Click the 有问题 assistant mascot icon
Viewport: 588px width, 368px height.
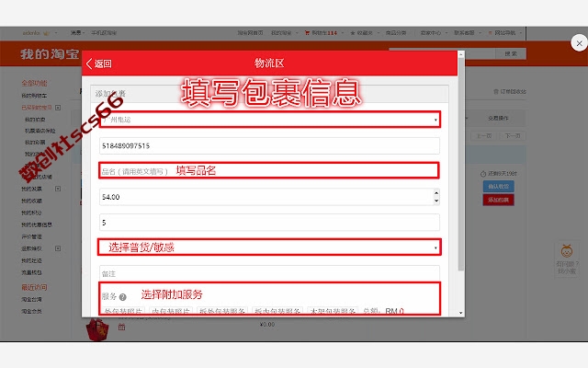[x=567, y=251]
